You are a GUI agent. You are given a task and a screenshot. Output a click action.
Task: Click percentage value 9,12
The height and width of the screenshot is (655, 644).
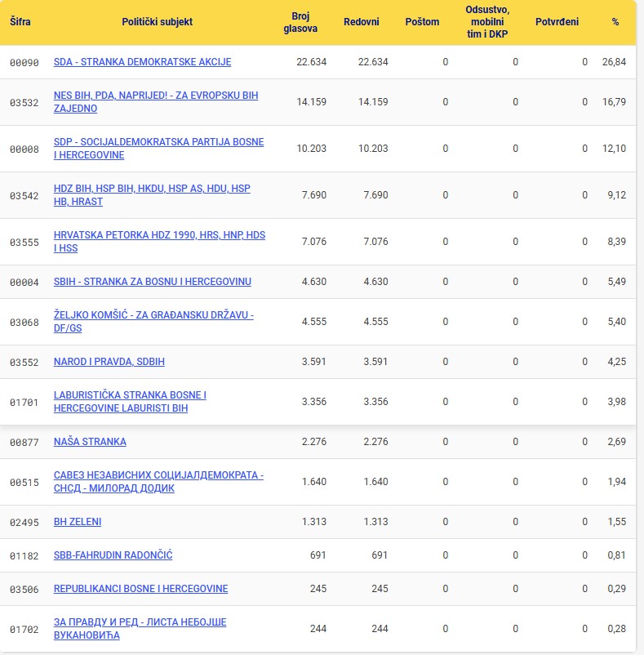617,195
